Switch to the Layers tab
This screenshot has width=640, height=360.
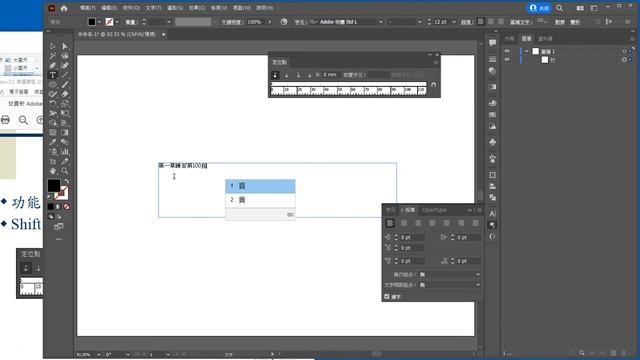(526, 38)
